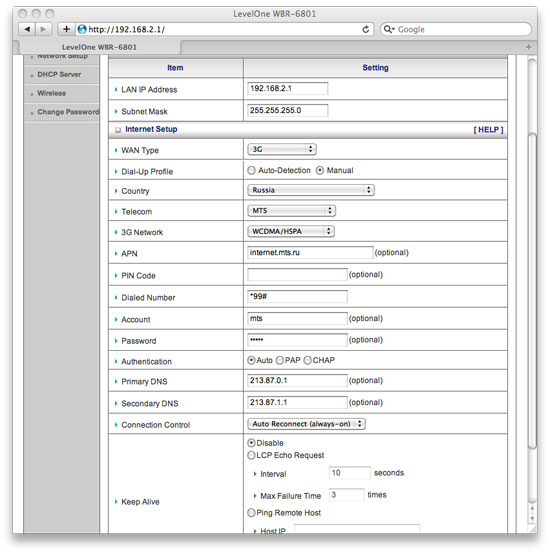Click the Max Failure Time field
Screen dimensions: 550x553
click(x=346, y=495)
